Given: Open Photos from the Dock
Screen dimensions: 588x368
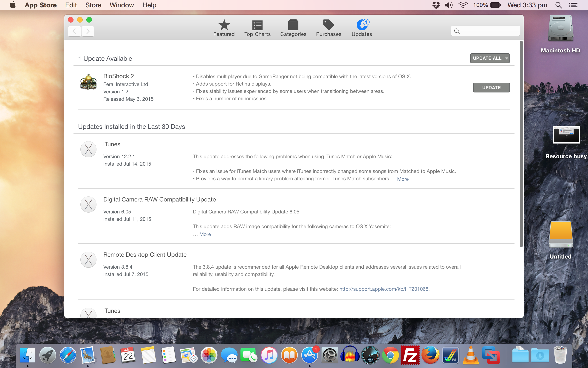Looking at the screenshot, I should pyautogui.click(x=209, y=355).
